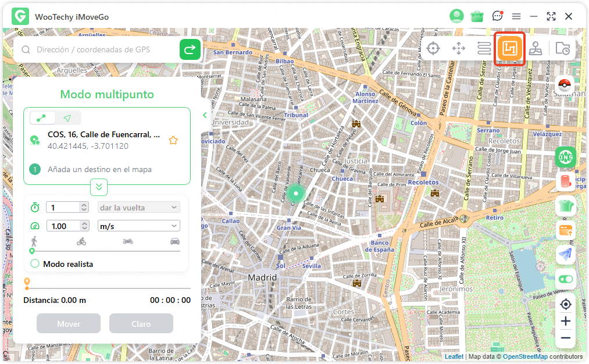Open the hamburger menu in title bar
The image size is (589, 364).
pos(516,16)
